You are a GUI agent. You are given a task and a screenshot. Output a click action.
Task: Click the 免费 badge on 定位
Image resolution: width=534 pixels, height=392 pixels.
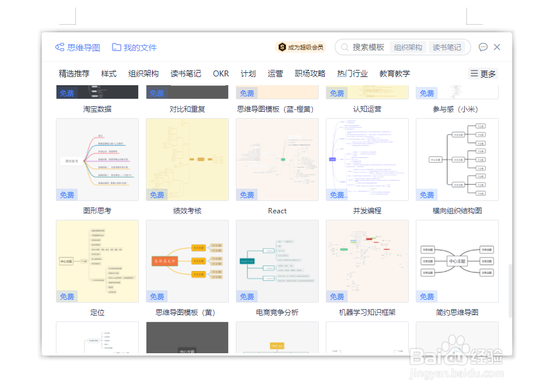coord(67,296)
